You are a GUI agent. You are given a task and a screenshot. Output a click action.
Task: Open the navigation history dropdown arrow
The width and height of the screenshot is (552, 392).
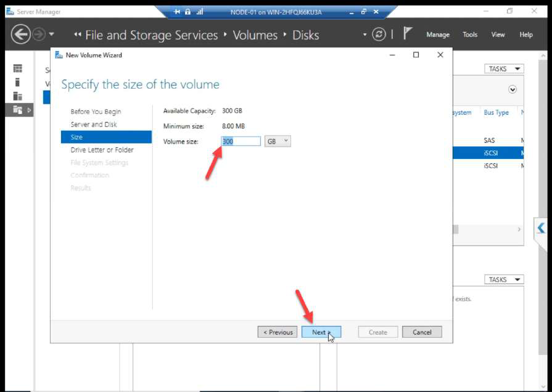click(51, 35)
